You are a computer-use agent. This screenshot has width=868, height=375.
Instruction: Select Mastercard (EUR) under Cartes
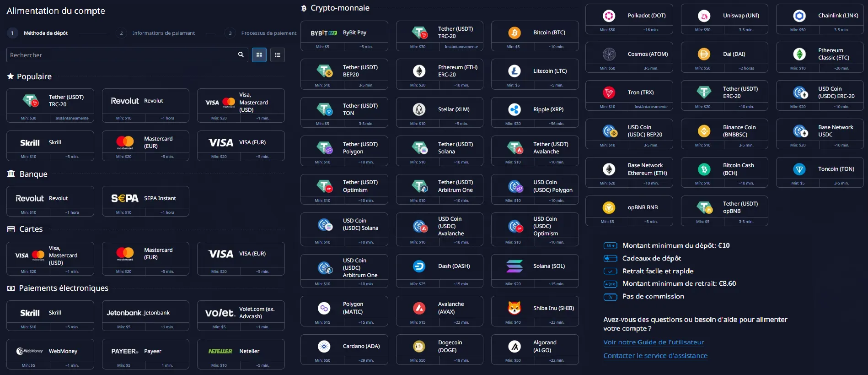(145, 259)
